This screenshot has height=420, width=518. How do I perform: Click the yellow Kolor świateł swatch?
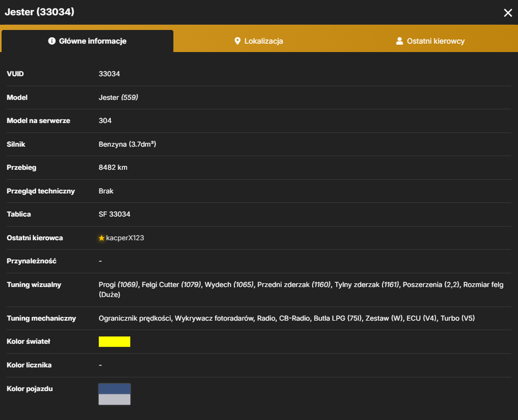[x=114, y=342]
